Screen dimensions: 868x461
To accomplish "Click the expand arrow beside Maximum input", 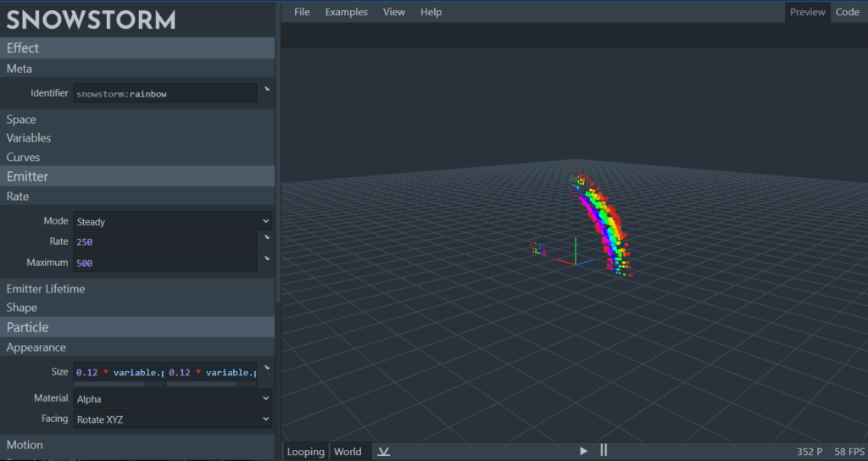I will (267, 258).
